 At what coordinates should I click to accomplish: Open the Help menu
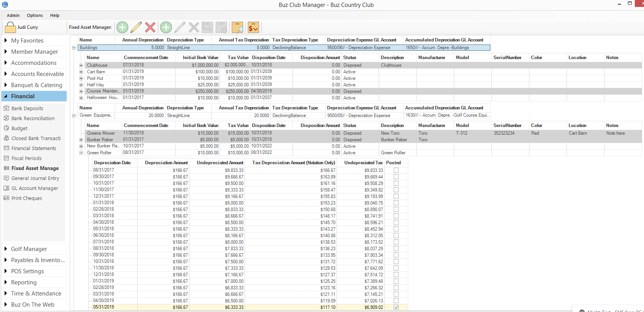54,15
